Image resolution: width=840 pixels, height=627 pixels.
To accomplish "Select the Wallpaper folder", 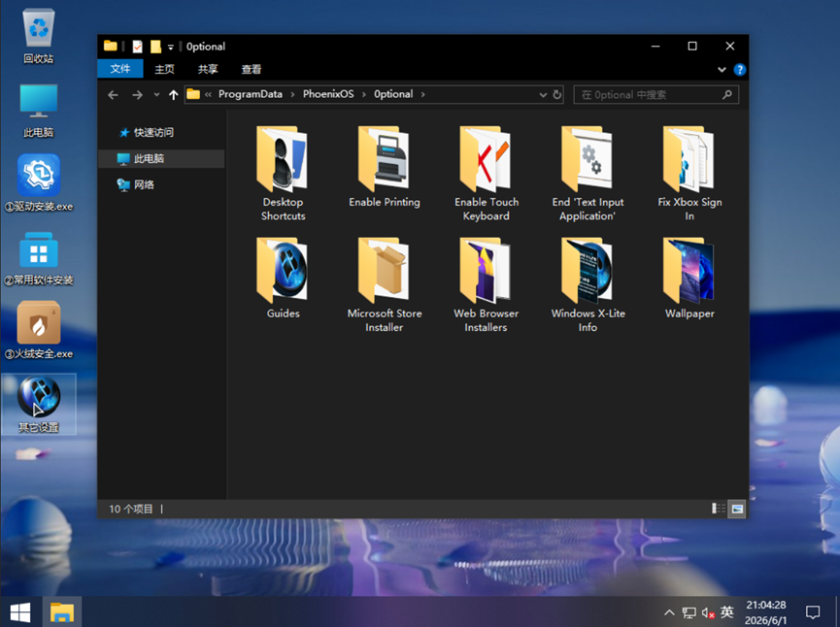I will 689,278.
